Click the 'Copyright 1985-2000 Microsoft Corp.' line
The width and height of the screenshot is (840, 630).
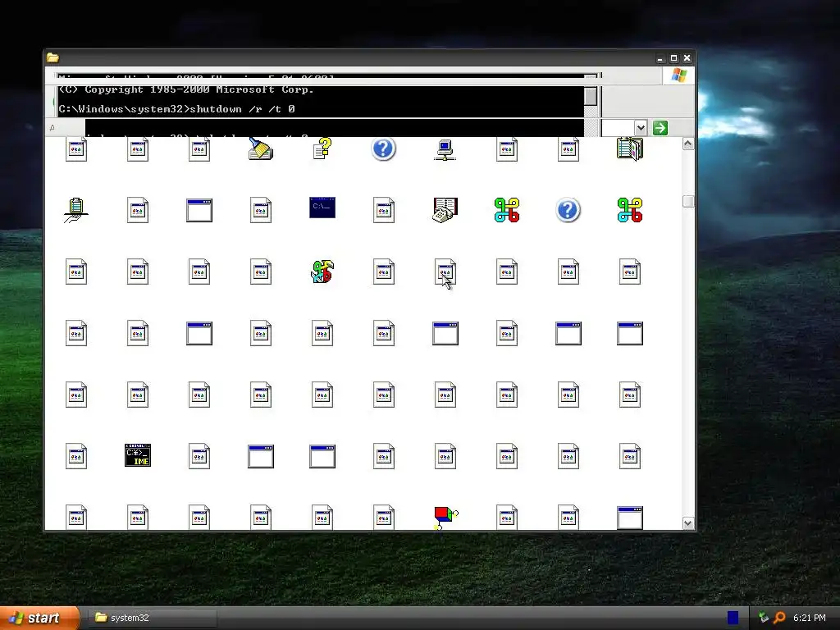[186, 89]
